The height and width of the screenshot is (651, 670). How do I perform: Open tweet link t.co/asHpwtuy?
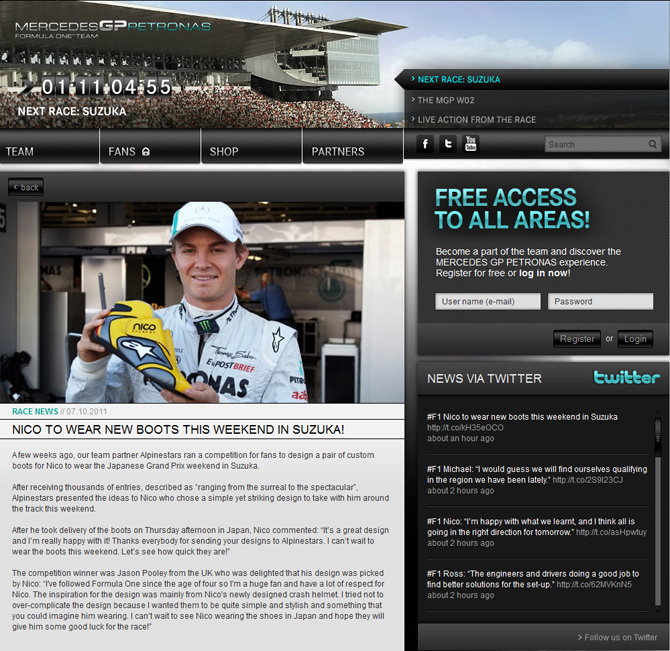point(611,532)
